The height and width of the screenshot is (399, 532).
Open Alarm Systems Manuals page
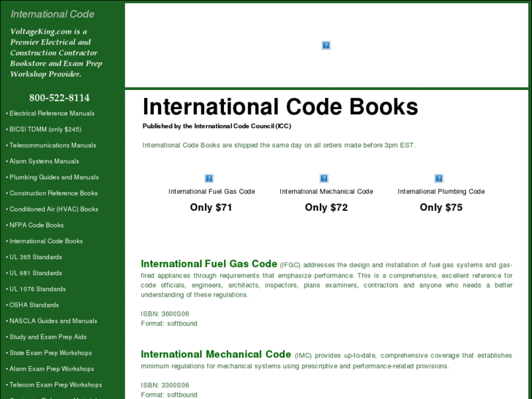coord(44,161)
